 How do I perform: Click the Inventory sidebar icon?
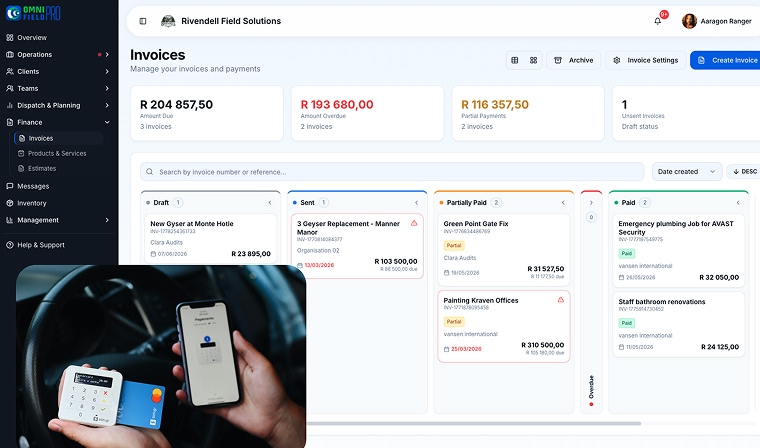tap(9, 203)
